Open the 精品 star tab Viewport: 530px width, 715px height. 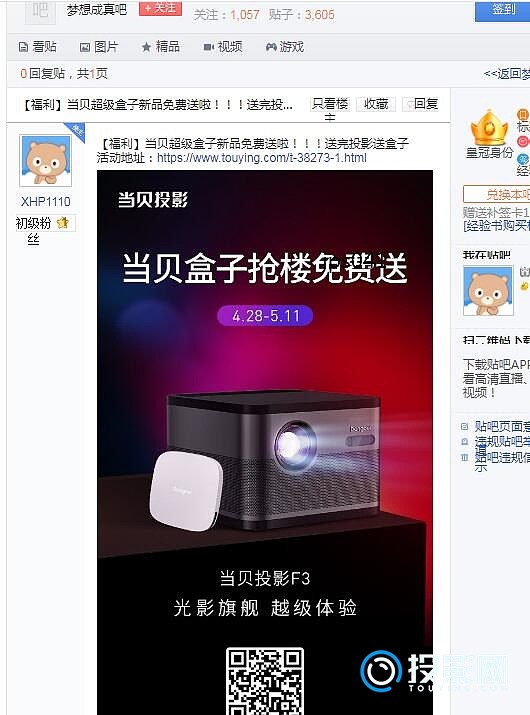click(x=161, y=47)
